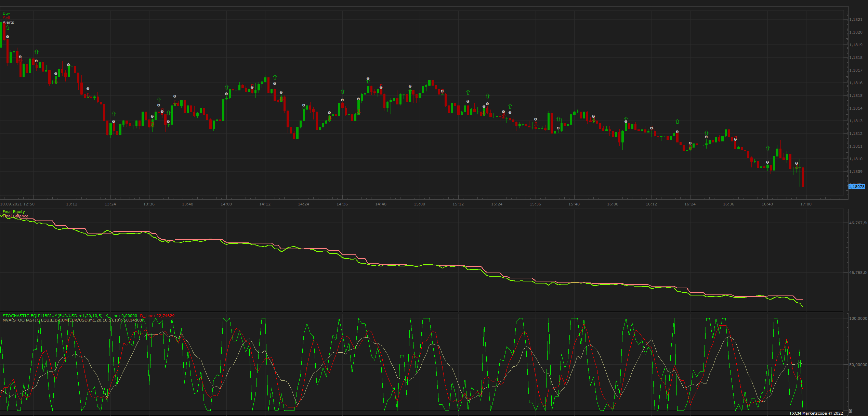Screen dimensions: 868x416
Task: Click the 16:24 time axis label
Action: 690,204
